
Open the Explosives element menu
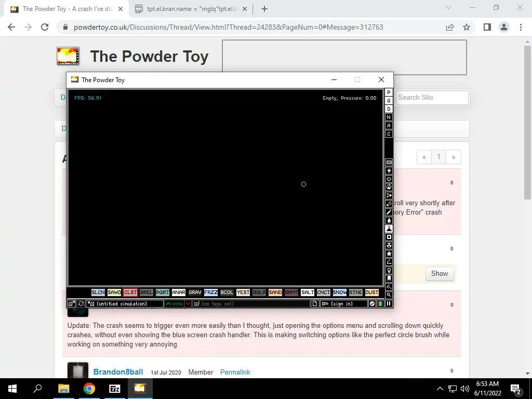point(389,204)
